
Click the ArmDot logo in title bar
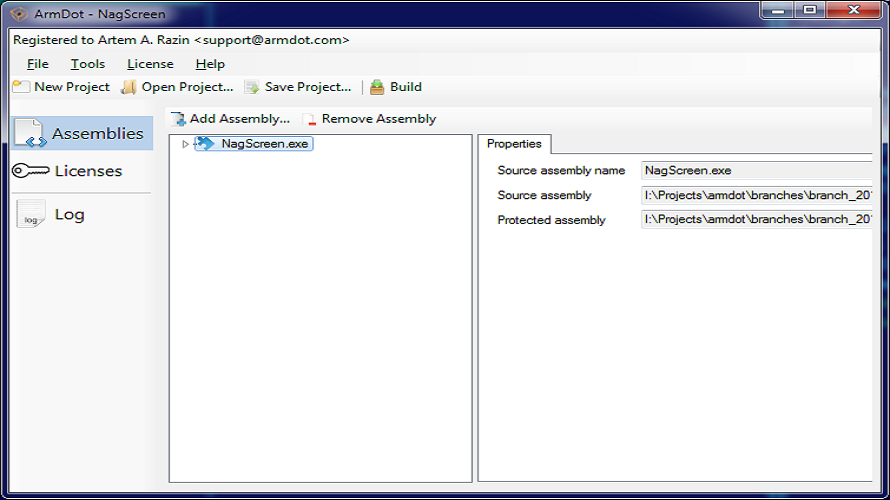click(x=19, y=14)
